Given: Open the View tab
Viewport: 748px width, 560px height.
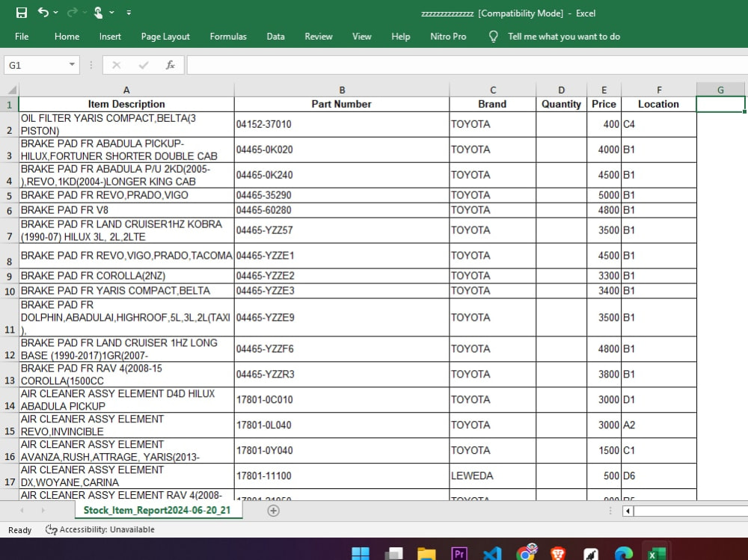Looking at the screenshot, I should coord(361,37).
